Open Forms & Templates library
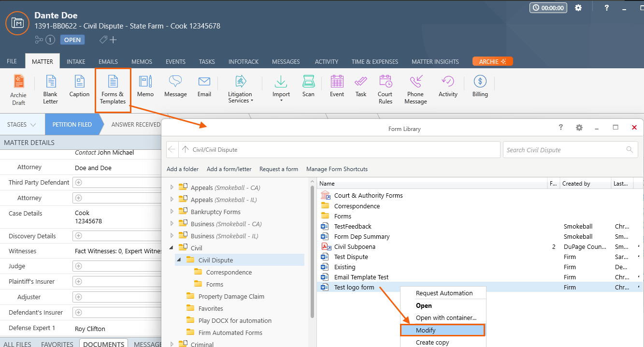 [x=113, y=90]
